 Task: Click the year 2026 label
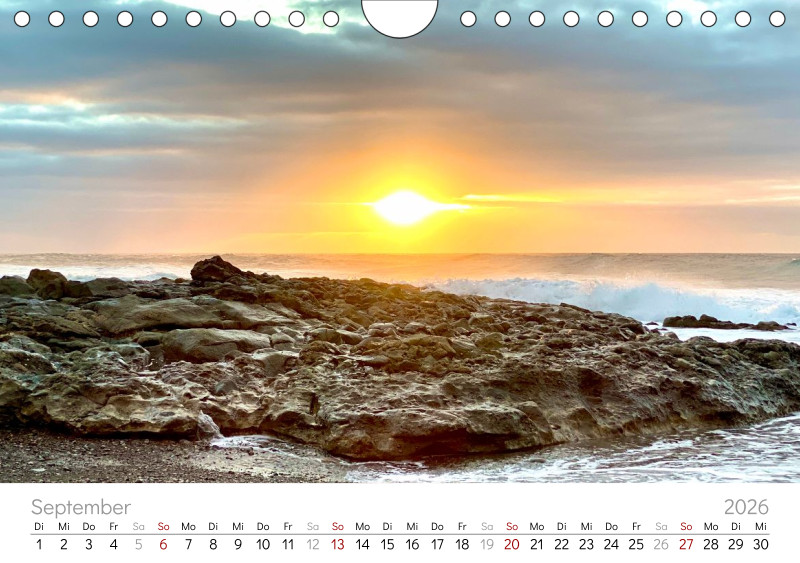point(746,507)
